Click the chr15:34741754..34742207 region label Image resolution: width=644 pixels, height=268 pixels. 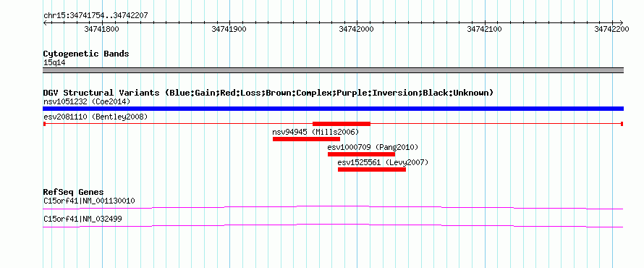point(96,16)
